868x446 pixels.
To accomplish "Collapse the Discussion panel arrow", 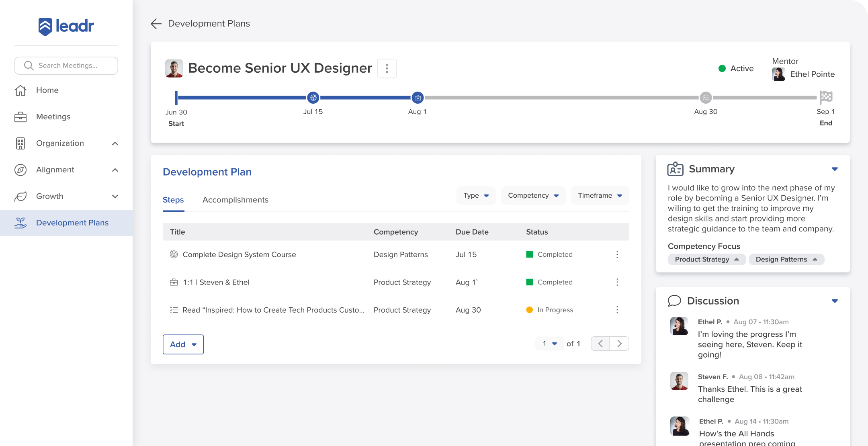I will click(x=835, y=301).
